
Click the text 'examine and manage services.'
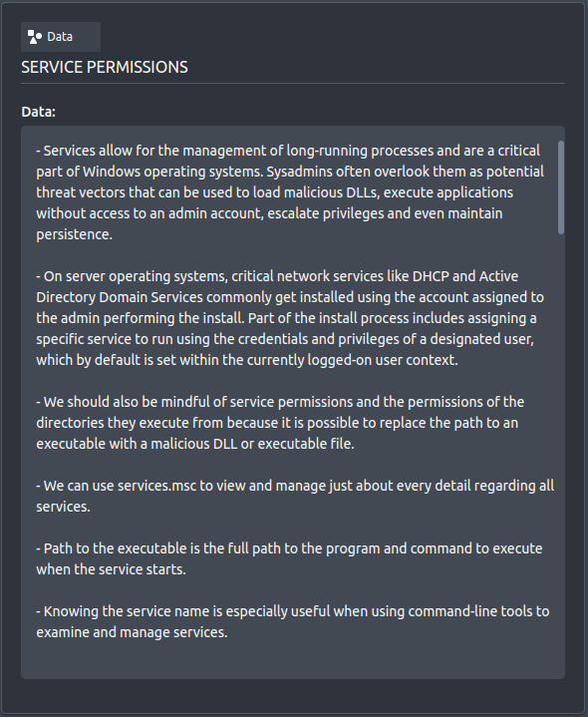[x=132, y=632]
